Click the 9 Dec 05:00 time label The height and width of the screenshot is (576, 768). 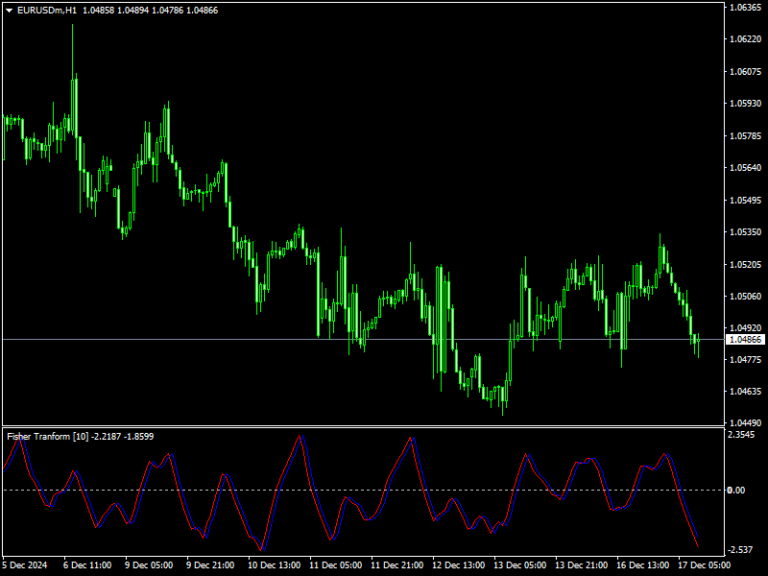pyautogui.click(x=149, y=565)
